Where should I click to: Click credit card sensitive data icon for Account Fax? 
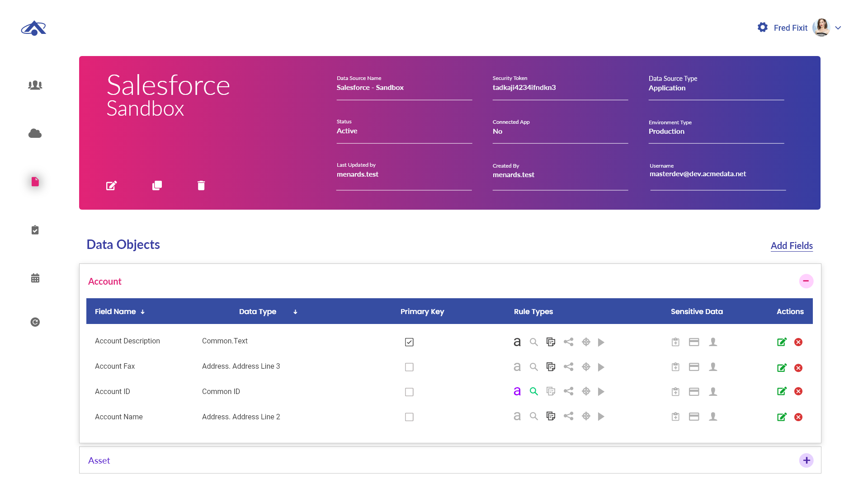[x=694, y=367]
